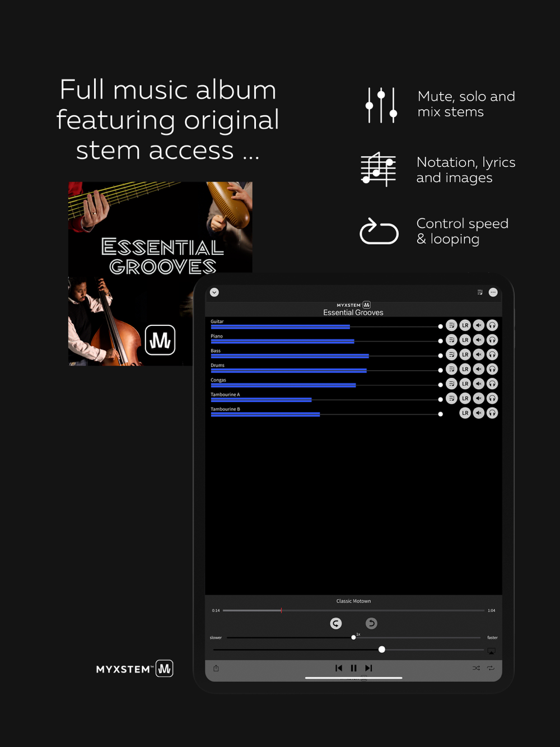Click the Congas stem label

(218, 380)
